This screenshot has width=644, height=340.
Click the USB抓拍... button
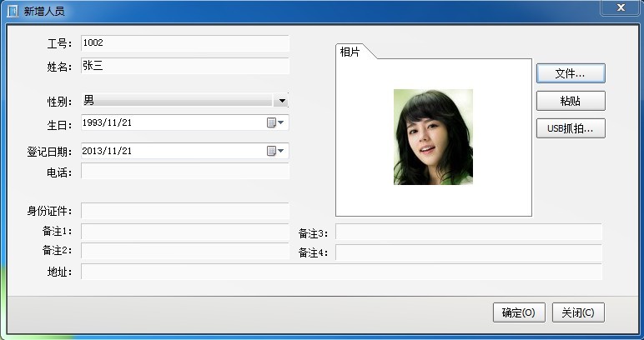click(571, 128)
